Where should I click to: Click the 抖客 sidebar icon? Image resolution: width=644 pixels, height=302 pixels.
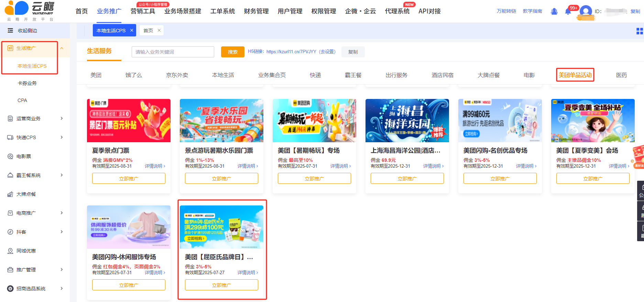coord(10,232)
